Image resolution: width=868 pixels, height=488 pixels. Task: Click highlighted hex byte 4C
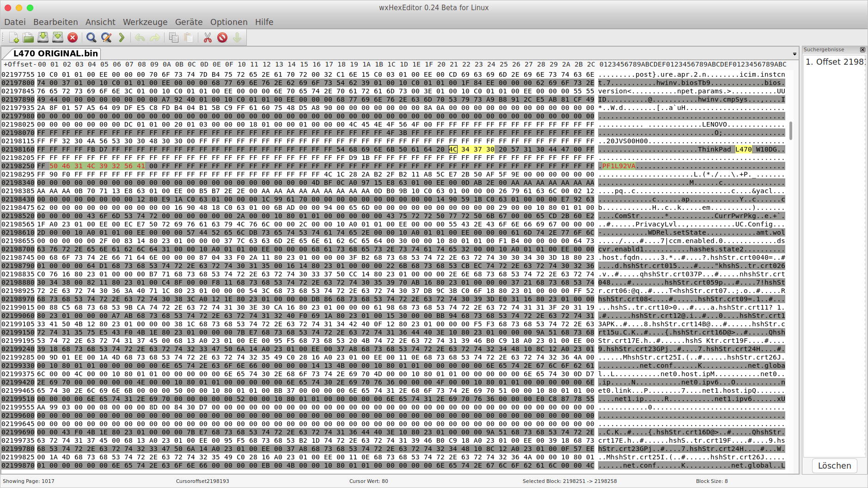453,149
